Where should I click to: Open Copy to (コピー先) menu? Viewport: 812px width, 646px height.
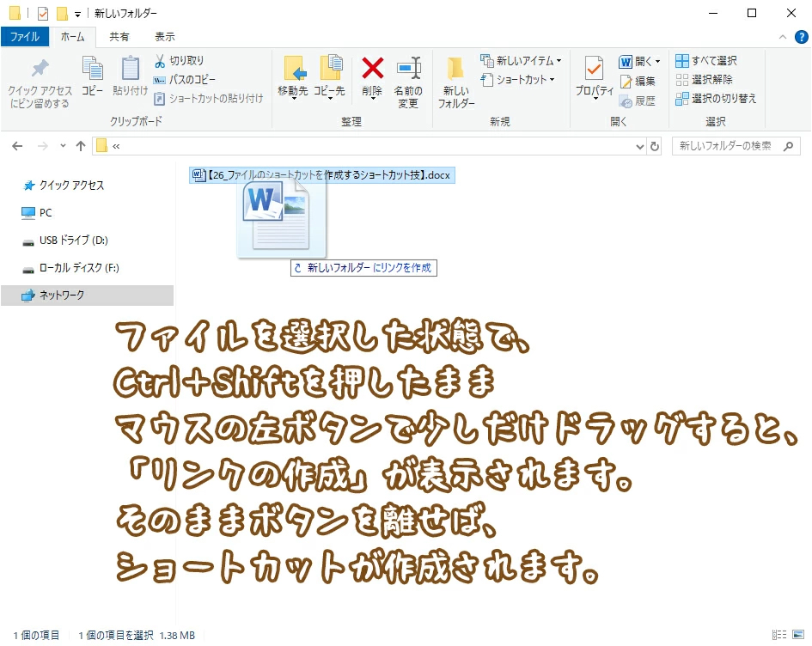(x=329, y=76)
